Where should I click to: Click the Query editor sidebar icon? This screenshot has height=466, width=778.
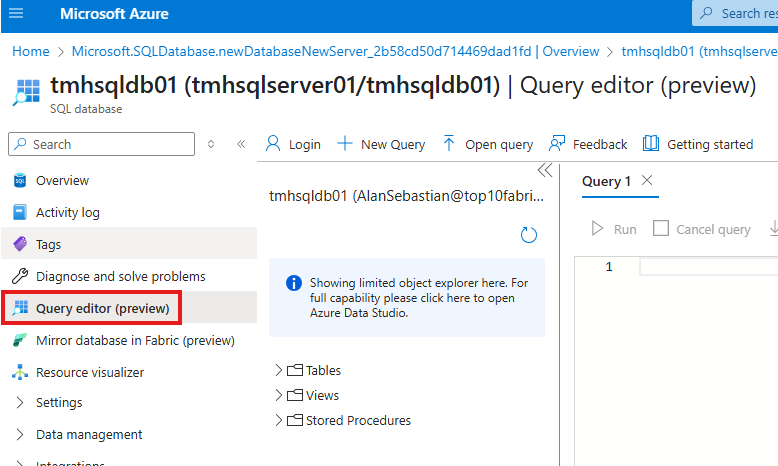[x=20, y=308]
